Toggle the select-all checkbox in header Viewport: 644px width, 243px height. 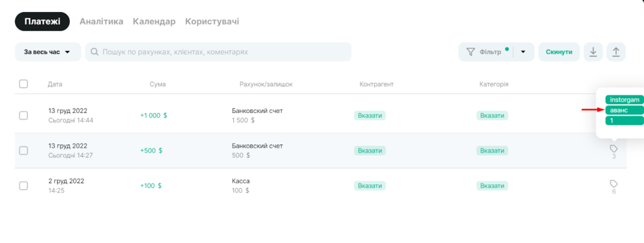(x=23, y=84)
